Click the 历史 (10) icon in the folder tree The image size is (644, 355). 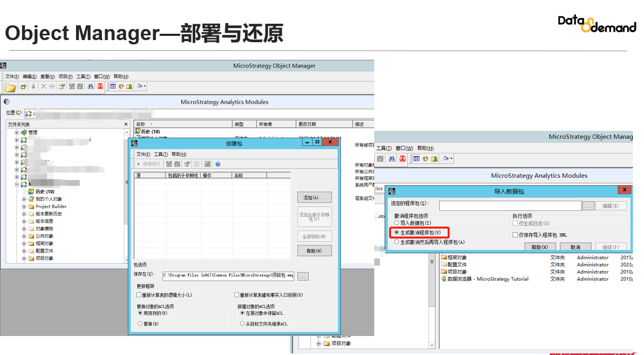pyautogui.click(x=31, y=191)
